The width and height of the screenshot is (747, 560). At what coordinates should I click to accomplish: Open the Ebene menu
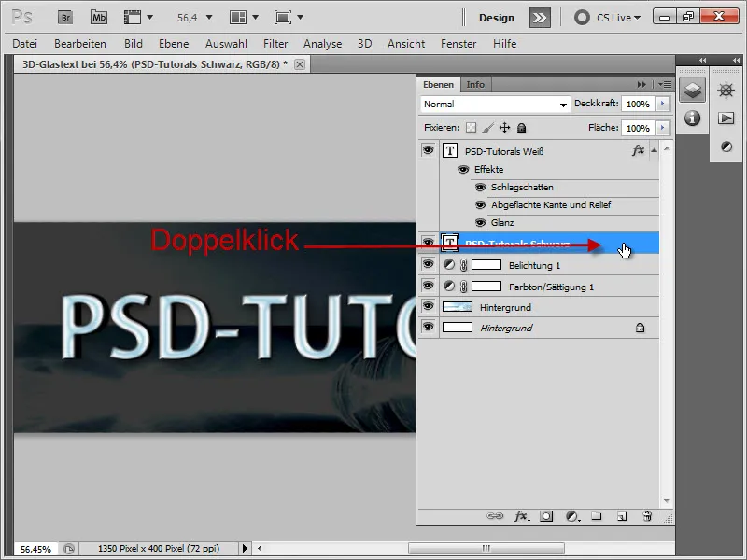[174, 44]
